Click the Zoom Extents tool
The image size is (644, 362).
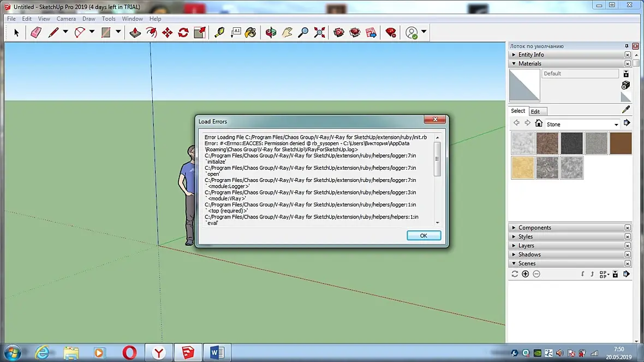(319, 32)
